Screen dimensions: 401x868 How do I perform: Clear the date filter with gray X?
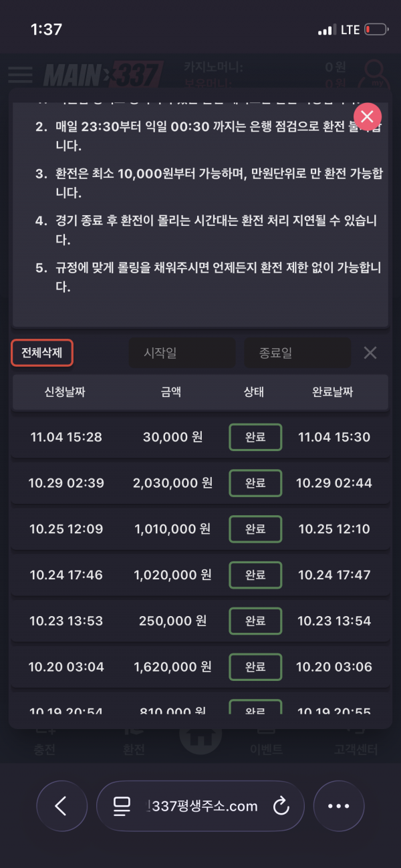coord(370,353)
